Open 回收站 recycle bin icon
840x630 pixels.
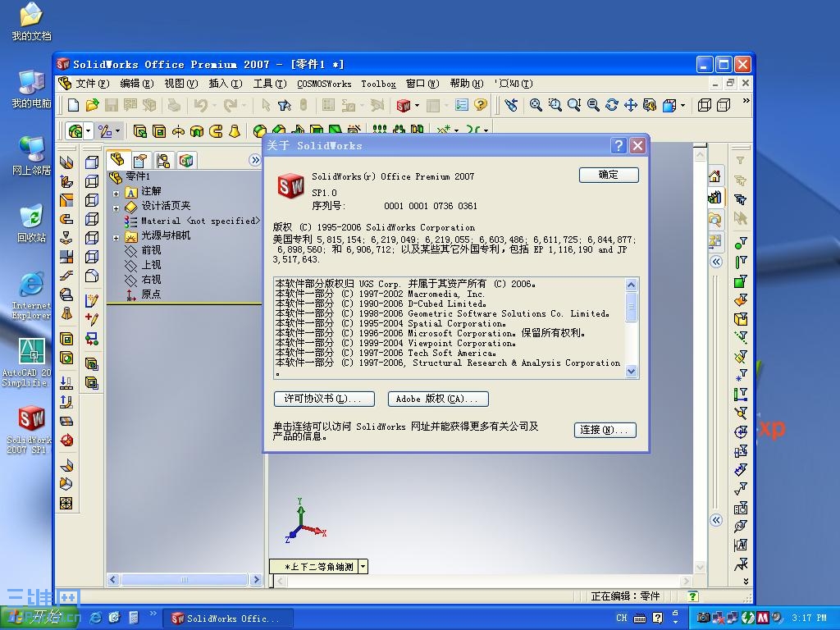tap(31, 223)
